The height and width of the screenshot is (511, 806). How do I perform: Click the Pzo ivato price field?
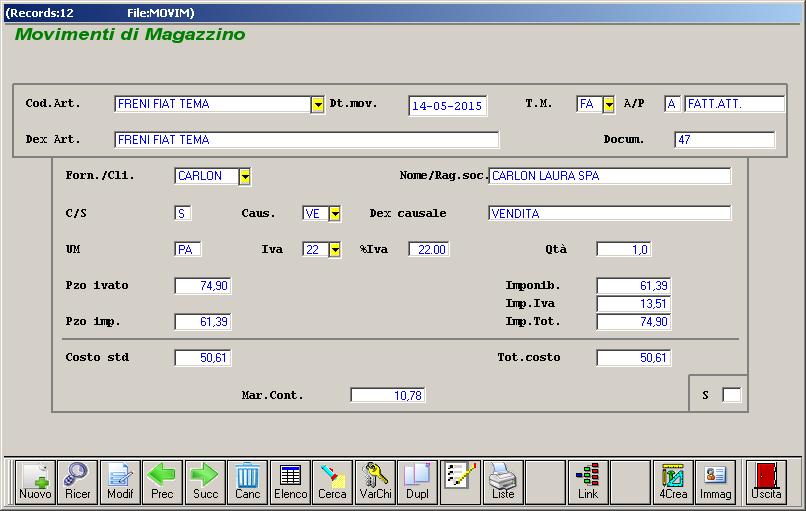click(203, 286)
